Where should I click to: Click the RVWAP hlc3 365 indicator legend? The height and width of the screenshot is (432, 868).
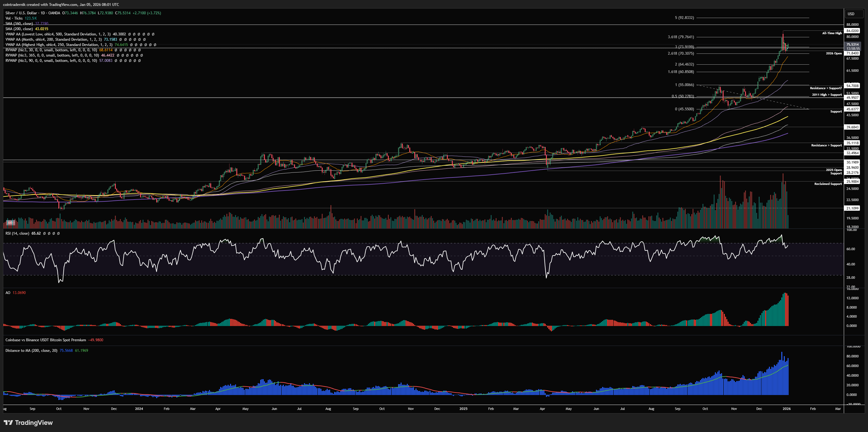pyautogui.click(x=52, y=55)
